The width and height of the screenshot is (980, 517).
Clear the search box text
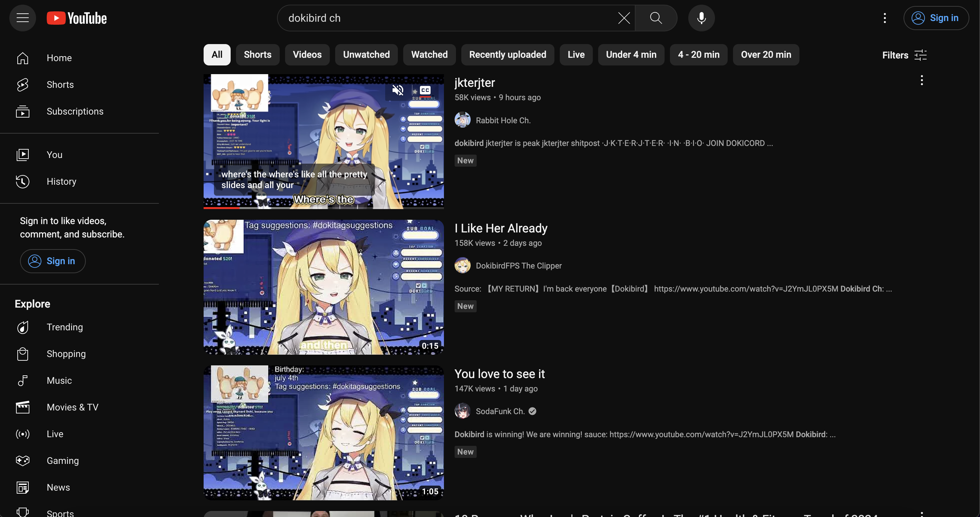624,18
